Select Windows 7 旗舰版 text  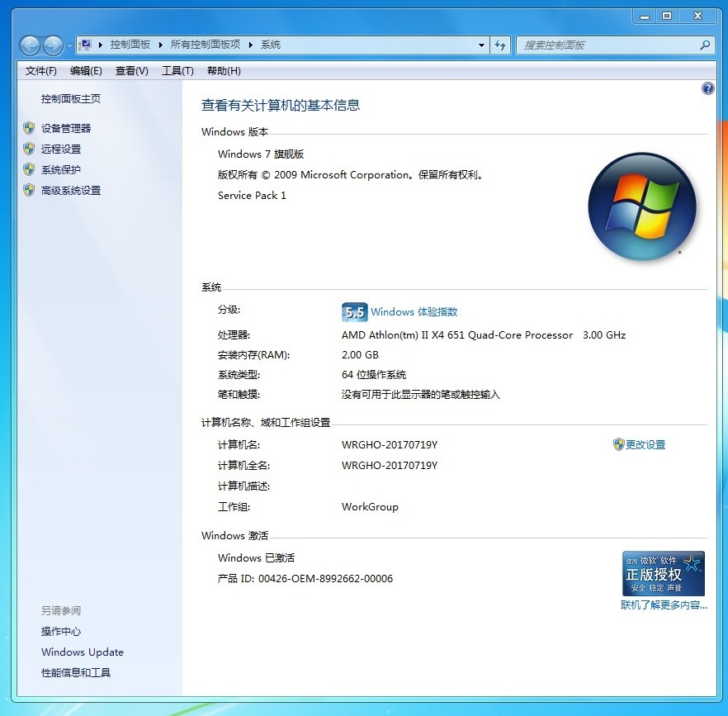pyautogui.click(x=261, y=154)
